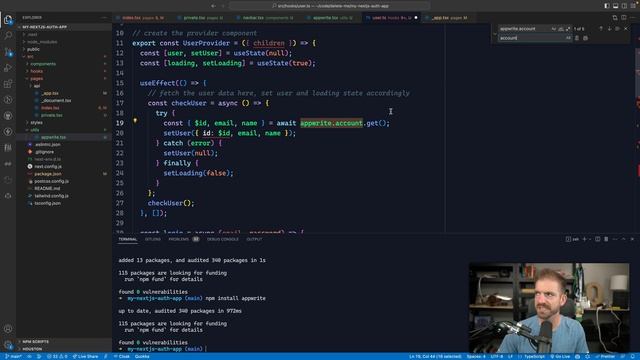Toggle Find in Selection in the find widget
The height and width of the screenshot is (360, 640).
click(617, 29)
